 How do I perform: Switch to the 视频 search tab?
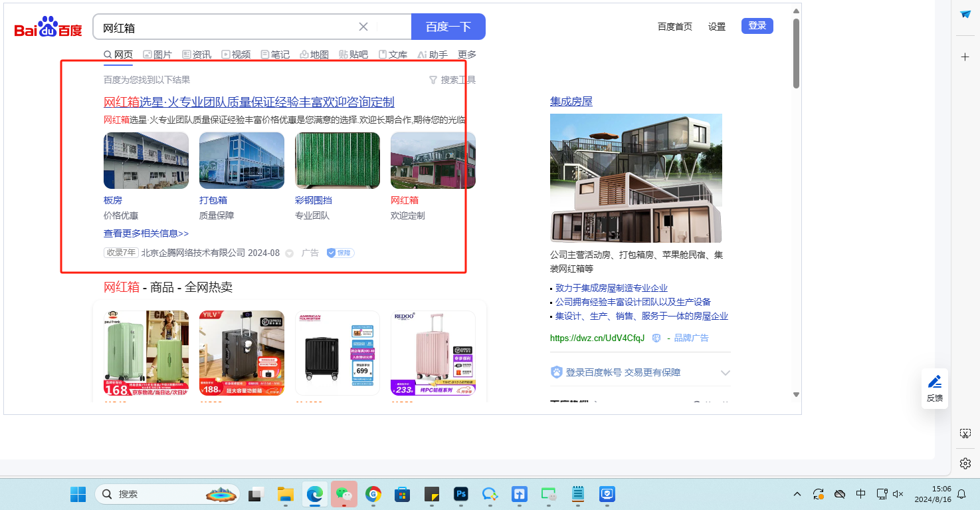(x=236, y=55)
